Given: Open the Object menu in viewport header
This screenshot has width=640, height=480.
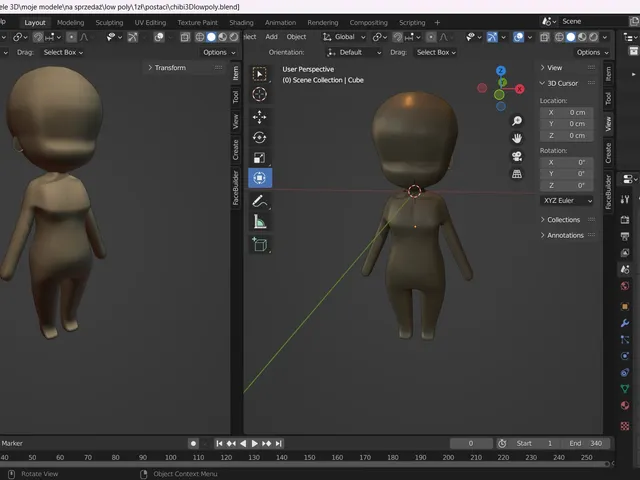Looking at the screenshot, I should click(x=296, y=37).
